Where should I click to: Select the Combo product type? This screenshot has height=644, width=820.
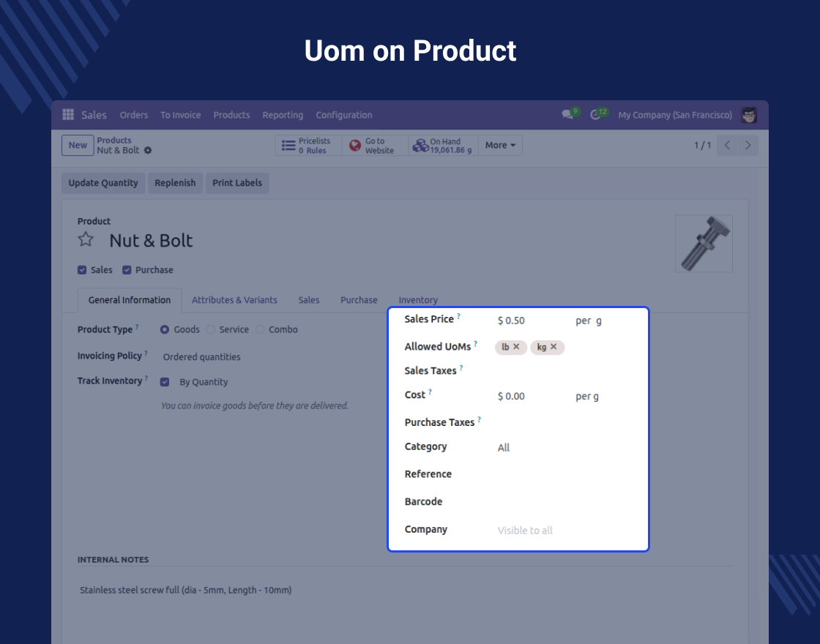tap(260, 329)
